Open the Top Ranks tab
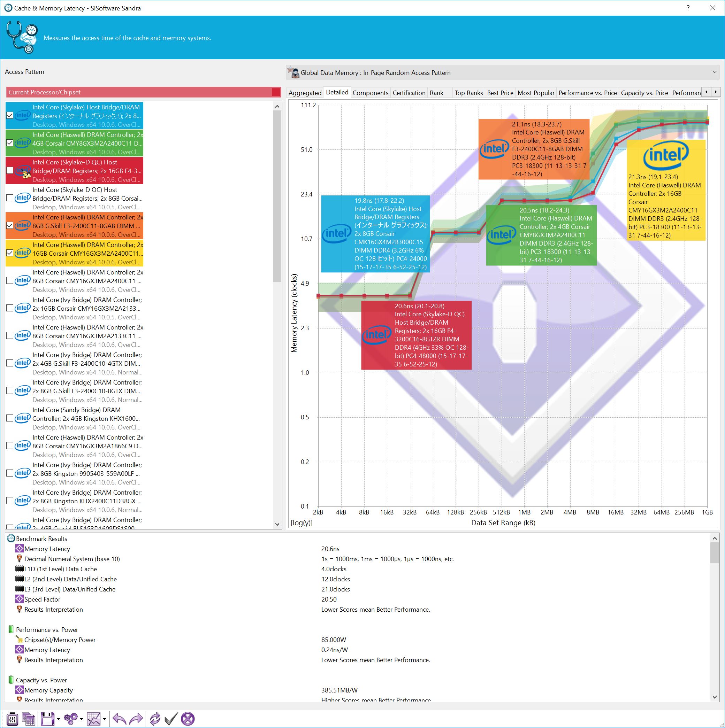 pos(468,93)
